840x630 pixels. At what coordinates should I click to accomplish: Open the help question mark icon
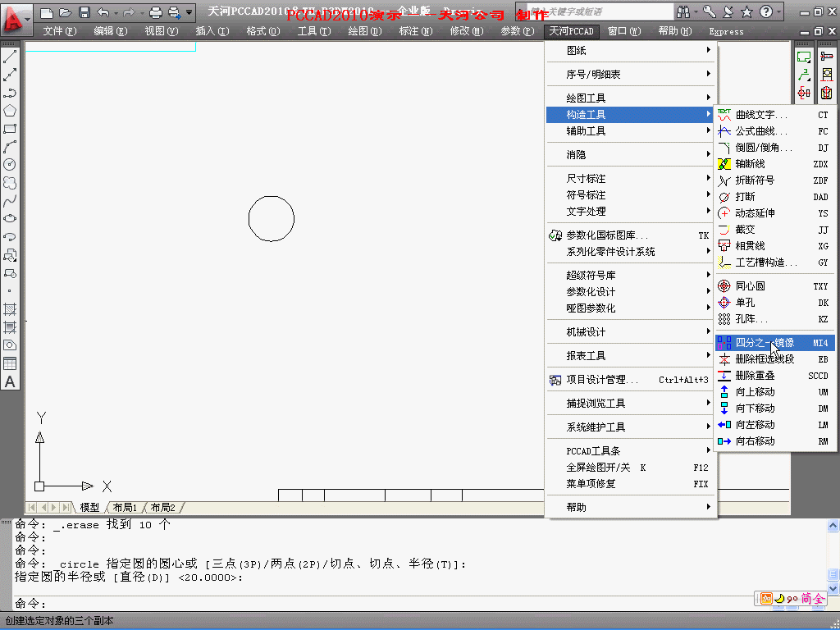coord(766,11)
